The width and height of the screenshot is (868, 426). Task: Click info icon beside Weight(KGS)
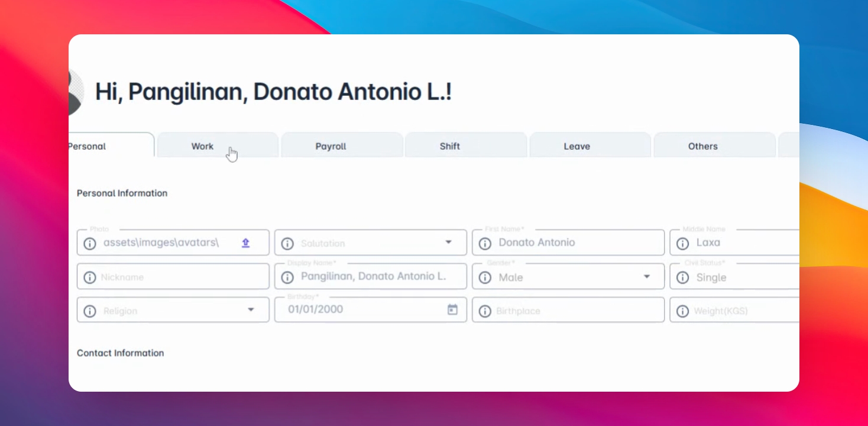pyautogui.click(x=682, y=311)
